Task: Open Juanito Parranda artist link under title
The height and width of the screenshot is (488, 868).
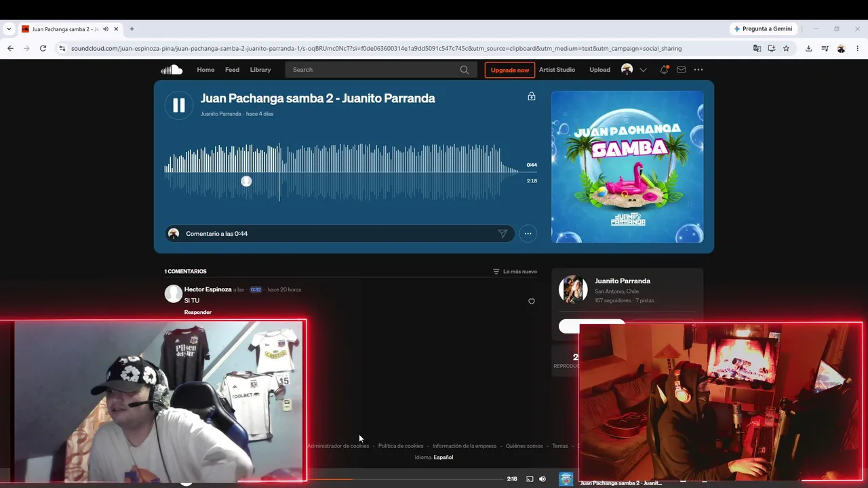Action: [221, 114]
